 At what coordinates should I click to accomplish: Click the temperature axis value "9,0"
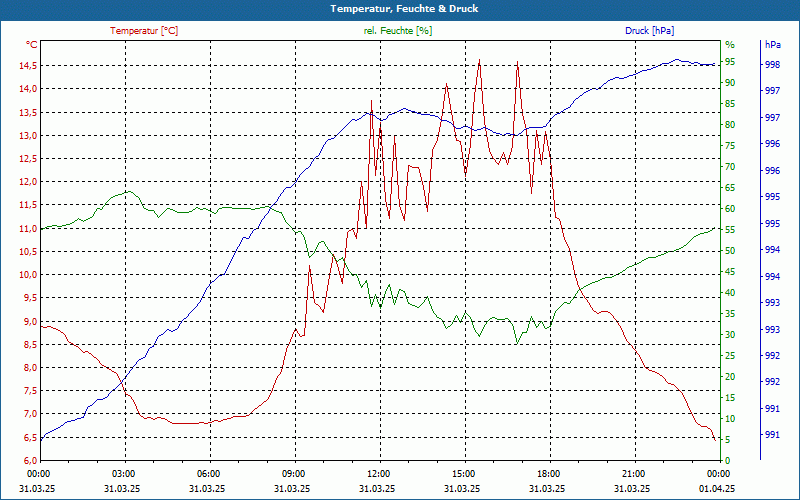[x=30, y=321]
